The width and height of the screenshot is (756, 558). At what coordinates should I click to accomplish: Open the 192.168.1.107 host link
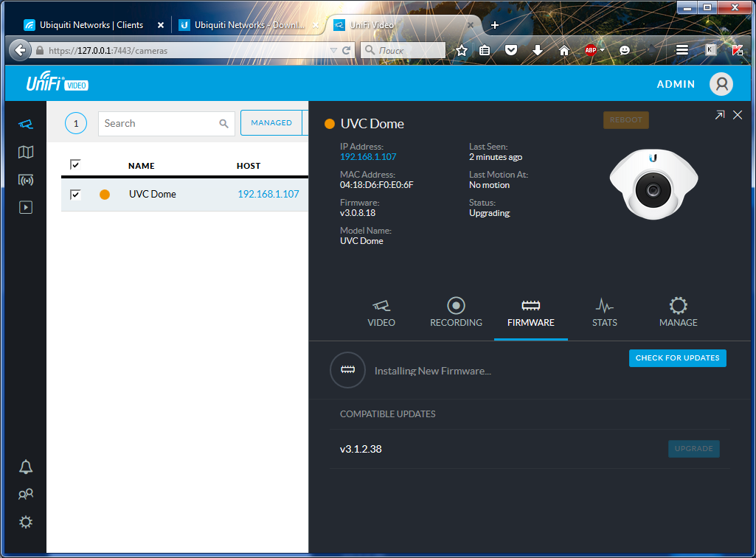click(x=268, y=195)
